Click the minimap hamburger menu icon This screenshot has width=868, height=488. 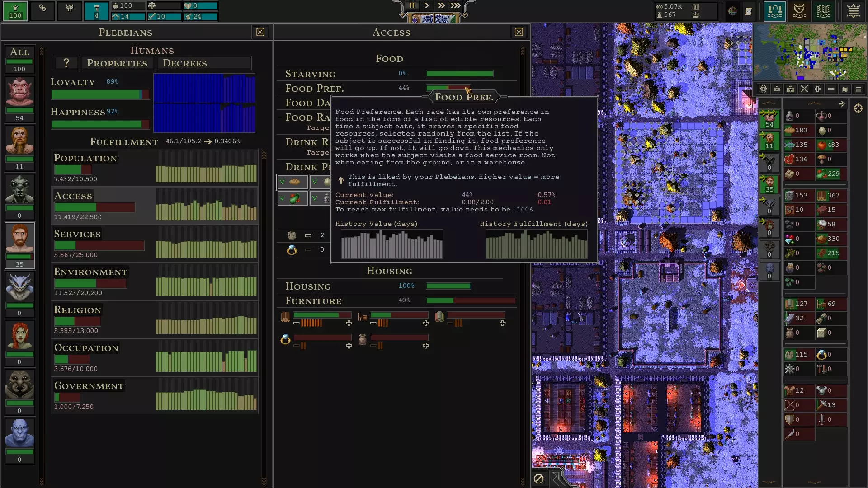(x=858, y=89)
